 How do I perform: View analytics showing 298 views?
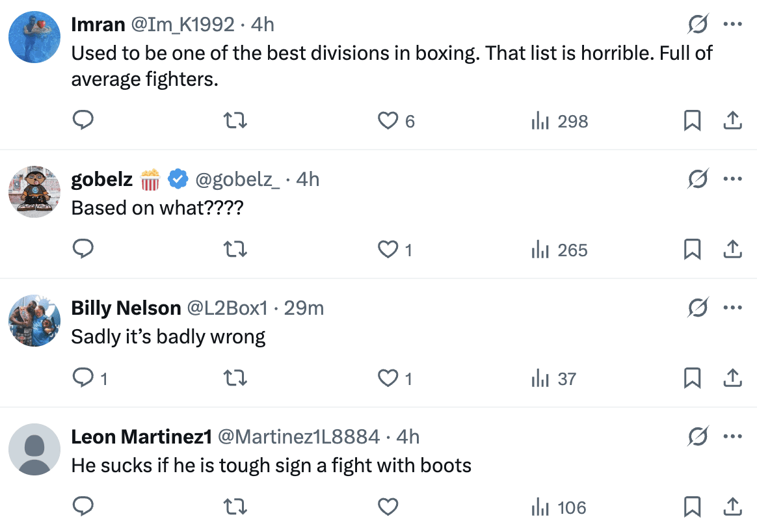click(560, 120)
